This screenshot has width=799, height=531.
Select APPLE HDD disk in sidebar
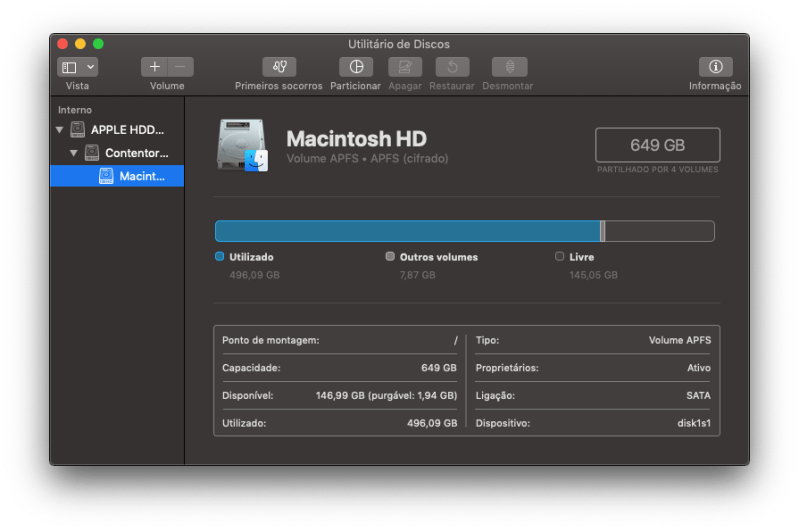(117, 130)
